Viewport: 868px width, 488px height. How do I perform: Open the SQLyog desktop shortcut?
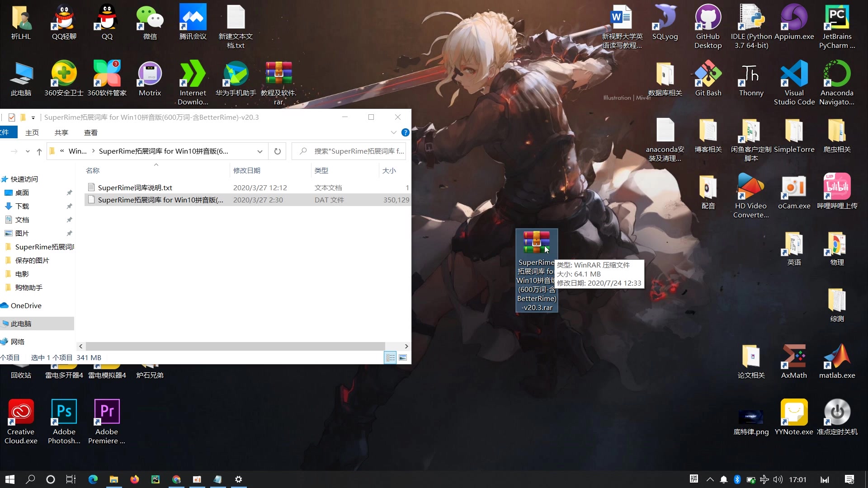[x=665, y=22]
